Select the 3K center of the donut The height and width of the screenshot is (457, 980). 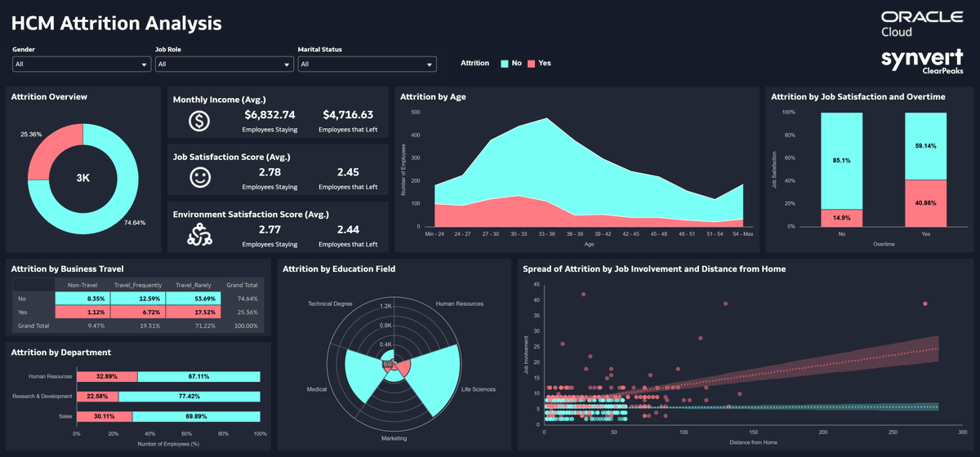(82, 177)
